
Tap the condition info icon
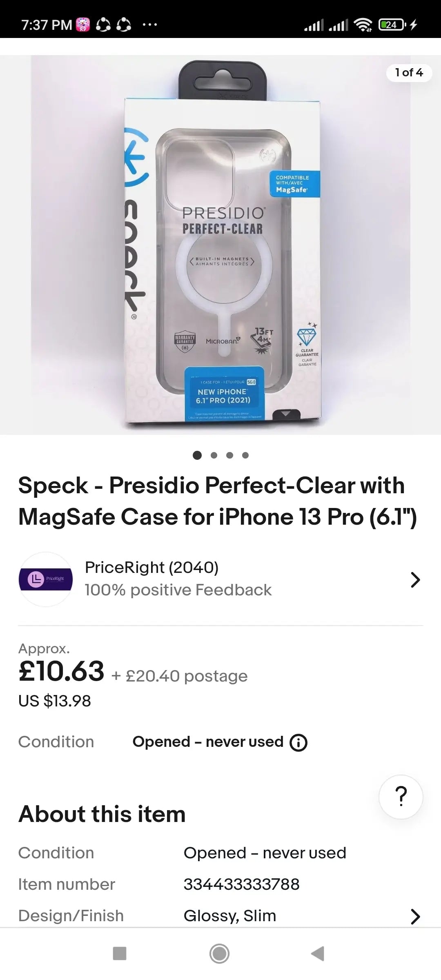click(298, 742)
